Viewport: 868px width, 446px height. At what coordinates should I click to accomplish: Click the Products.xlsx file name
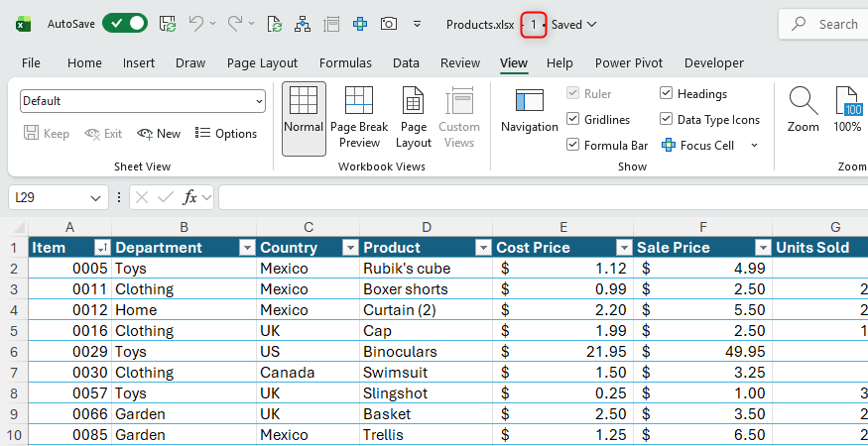point(480,25)
